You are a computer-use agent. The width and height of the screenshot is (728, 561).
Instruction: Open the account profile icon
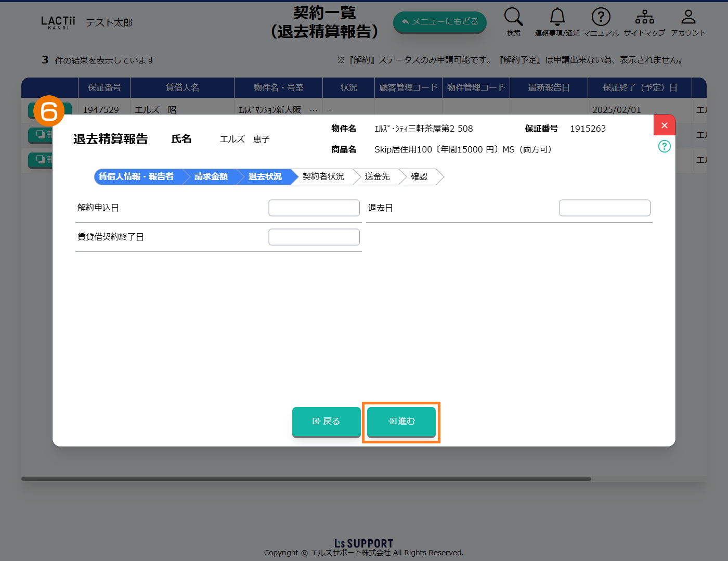pyautogui.click(x=688, y=17)
